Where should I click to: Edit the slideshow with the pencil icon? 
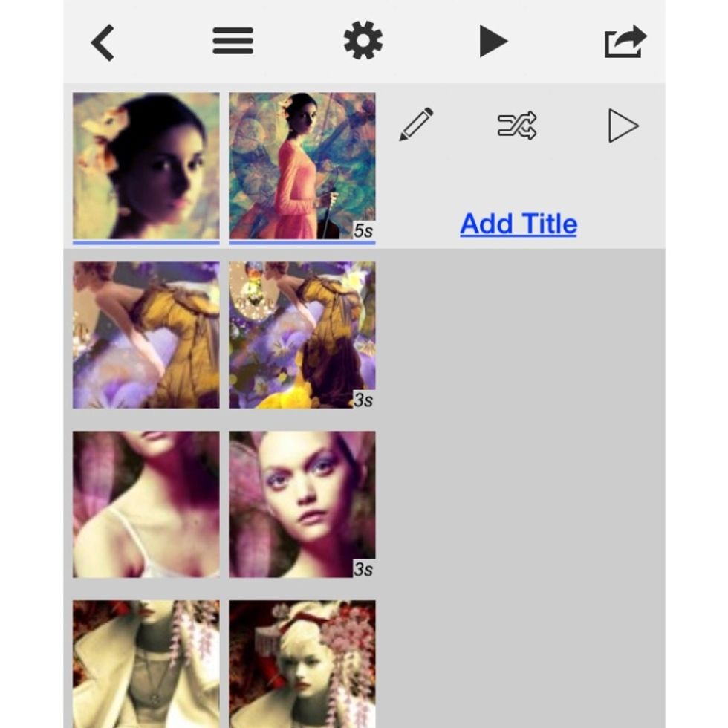pyautogui.click(x=417, y=124)
